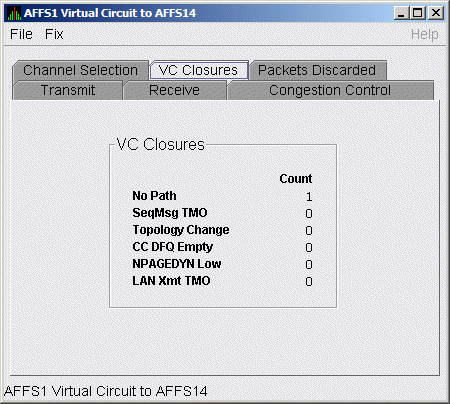Viewport: 450px width, 404px height.
Task: Click the SeqMsg TMO row label
Action: [170, 213]
